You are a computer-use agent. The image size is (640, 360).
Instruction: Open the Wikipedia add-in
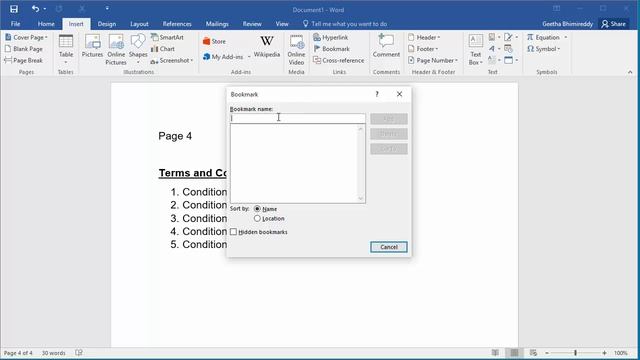click(x=267, y=46)
